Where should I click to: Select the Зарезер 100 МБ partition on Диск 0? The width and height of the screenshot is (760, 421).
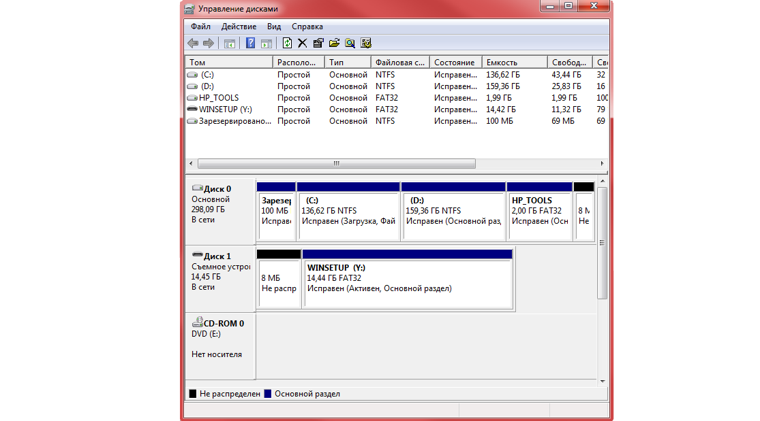[276, 211]
